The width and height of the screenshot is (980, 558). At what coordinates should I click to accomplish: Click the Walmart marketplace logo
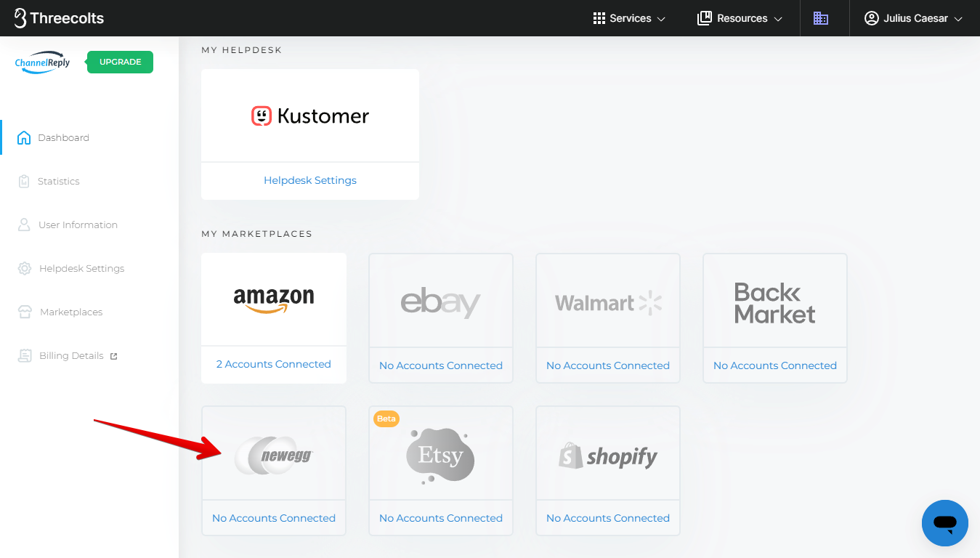(608, 303)
